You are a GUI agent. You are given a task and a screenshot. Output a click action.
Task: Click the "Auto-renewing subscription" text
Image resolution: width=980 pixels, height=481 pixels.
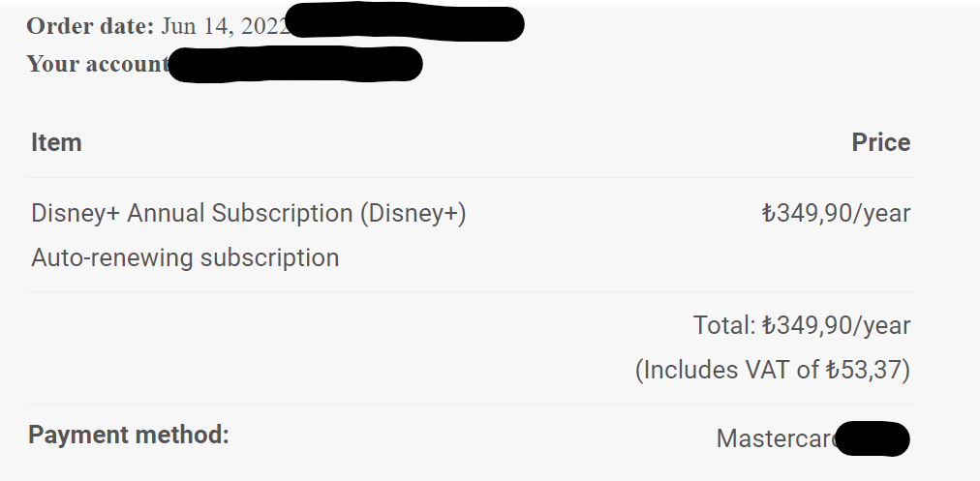tap(185, 258)
